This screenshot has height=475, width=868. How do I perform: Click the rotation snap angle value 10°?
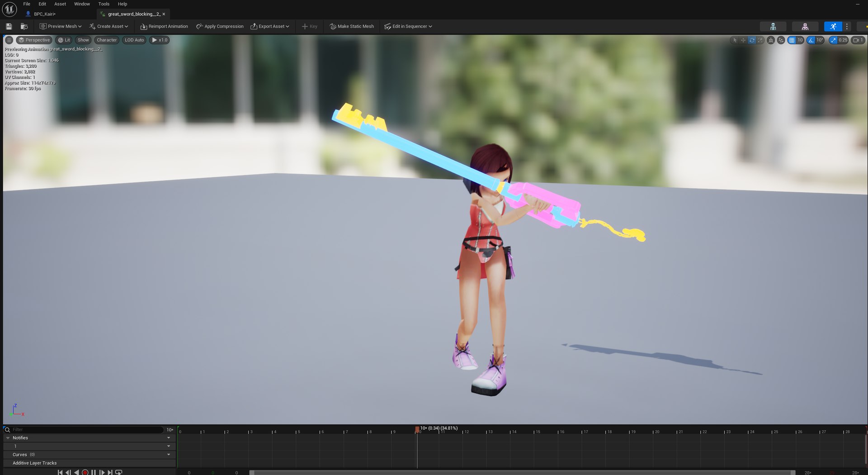(x=820, y=40)
